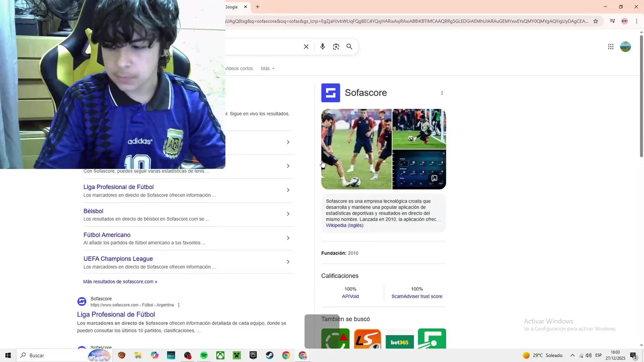Viewport: 644px width, 362px height.
Task: Open more options for the Sofascore result
Action: tap(179, 305)
